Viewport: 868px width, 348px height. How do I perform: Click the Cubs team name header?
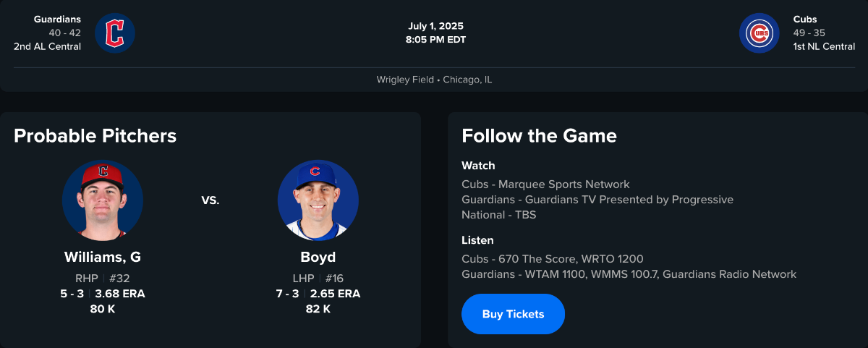pos(804,20)
